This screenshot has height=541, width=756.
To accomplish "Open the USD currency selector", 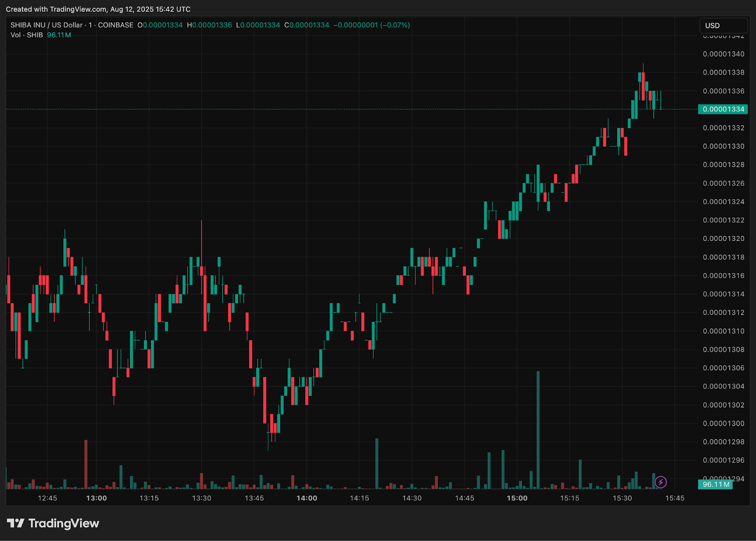I will coord(723,26).
